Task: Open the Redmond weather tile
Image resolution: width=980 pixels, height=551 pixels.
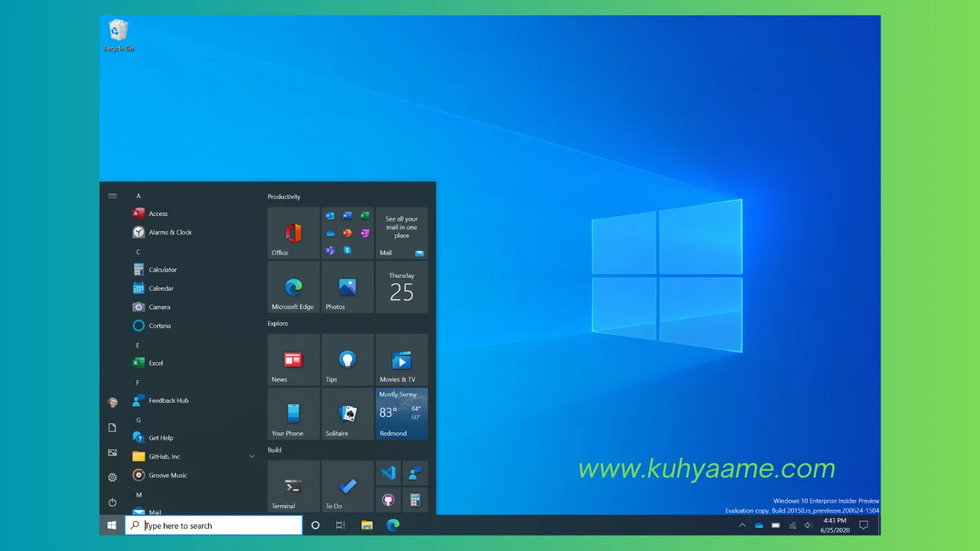Action: pyautogui.click(x=401, y=413)
